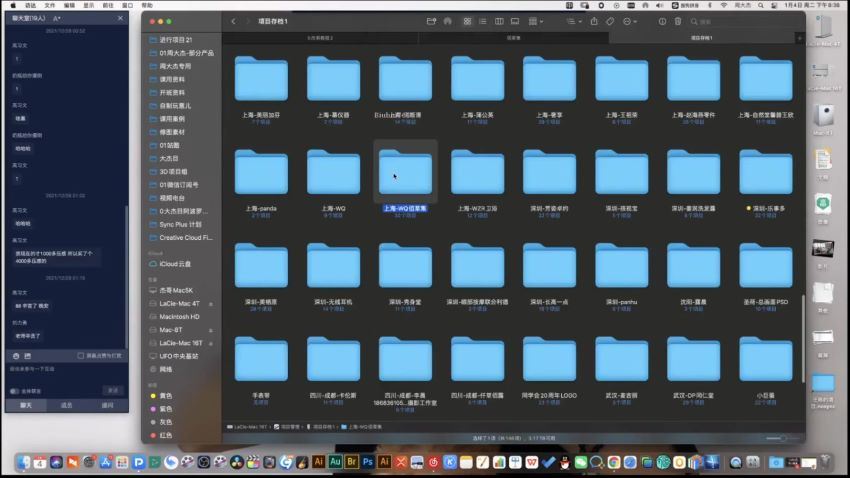Open the Trash in the Dock

point(826,462)
